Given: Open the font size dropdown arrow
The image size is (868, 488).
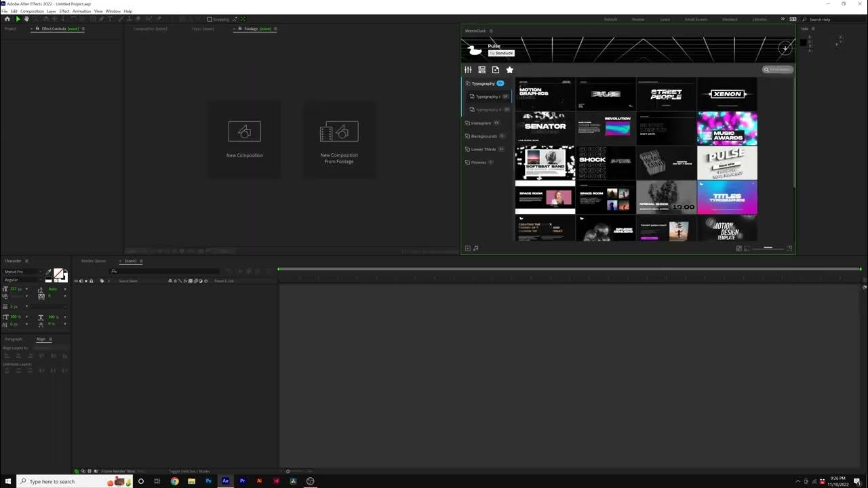Looking at the screenshot, I should click(26, 289).
